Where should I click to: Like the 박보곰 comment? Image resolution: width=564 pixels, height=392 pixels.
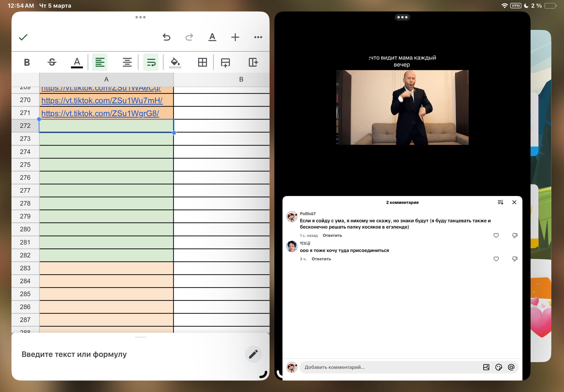click(x=496, y=259)
